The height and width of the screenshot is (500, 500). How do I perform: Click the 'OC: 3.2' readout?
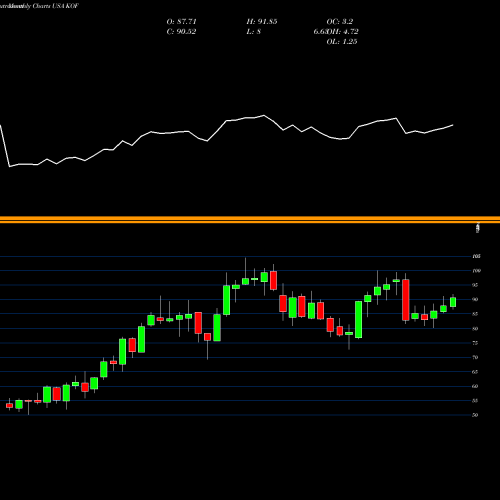pyautogui.click(x=339, y=21)
